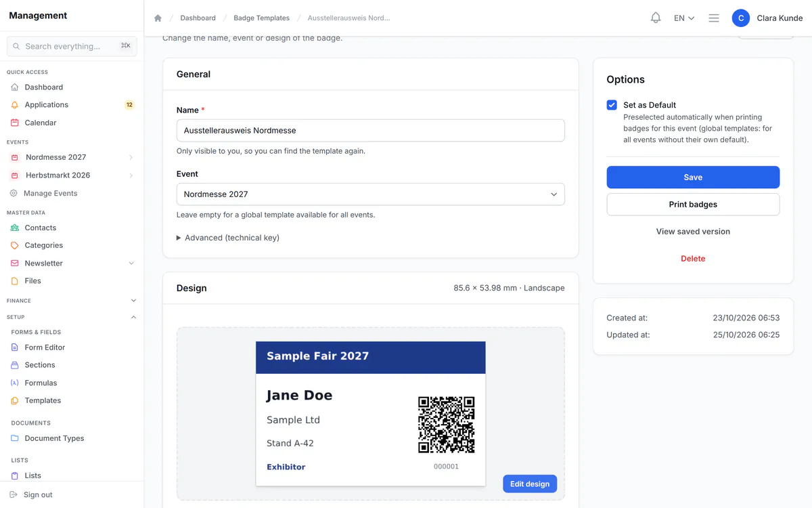Click the Newsletter envelope icon

(15, 263)
